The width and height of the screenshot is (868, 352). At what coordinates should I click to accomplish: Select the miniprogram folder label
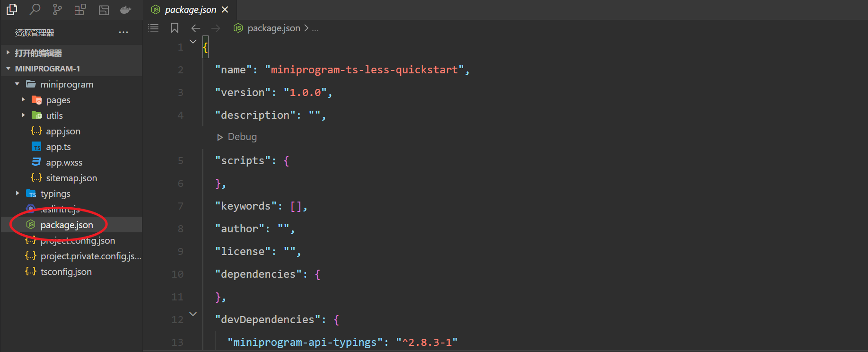tap(67, 84)
